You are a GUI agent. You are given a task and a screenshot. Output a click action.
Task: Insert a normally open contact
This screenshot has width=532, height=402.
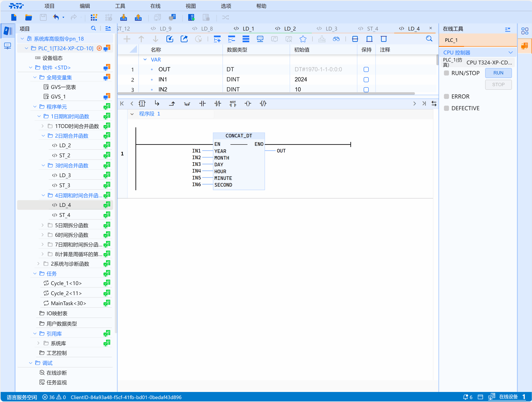202,104
